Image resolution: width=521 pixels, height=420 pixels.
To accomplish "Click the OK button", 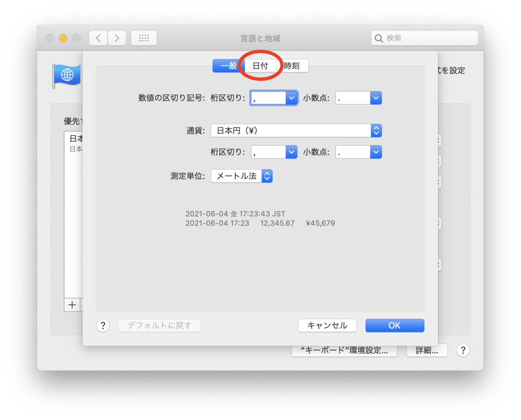I will point(394,325).
